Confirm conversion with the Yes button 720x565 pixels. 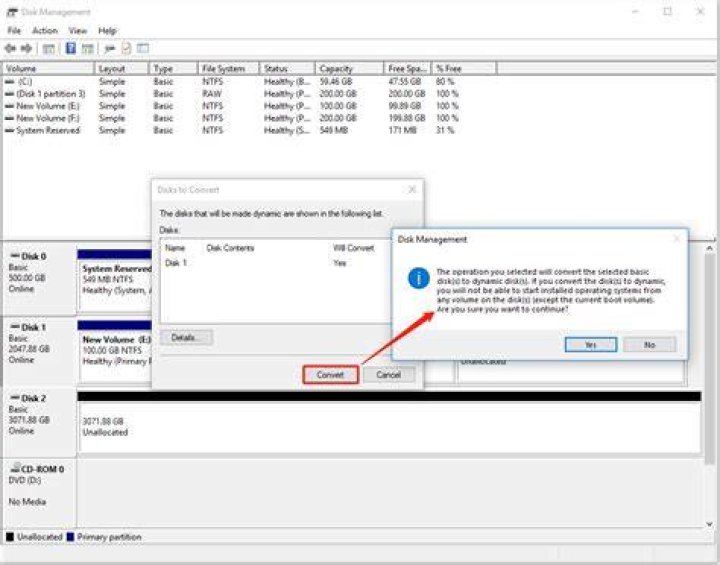591,345
